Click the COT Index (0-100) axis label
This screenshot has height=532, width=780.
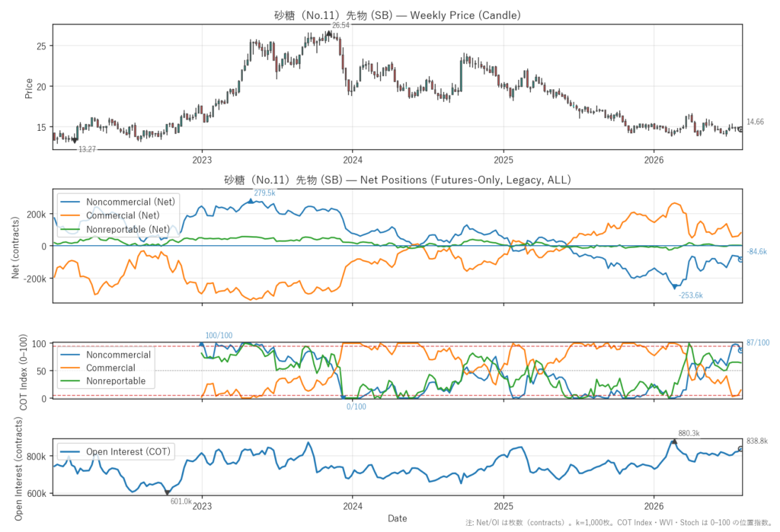[23, 372]
